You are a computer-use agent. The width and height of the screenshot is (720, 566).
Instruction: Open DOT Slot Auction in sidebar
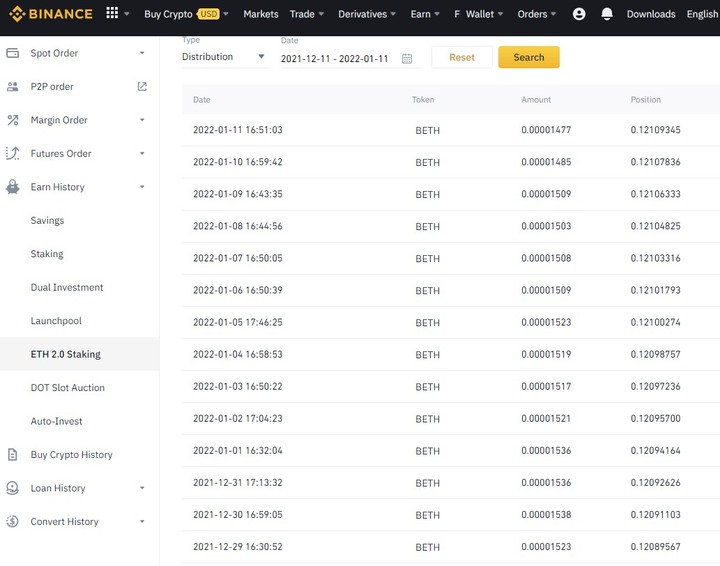(x=68, y=388)
